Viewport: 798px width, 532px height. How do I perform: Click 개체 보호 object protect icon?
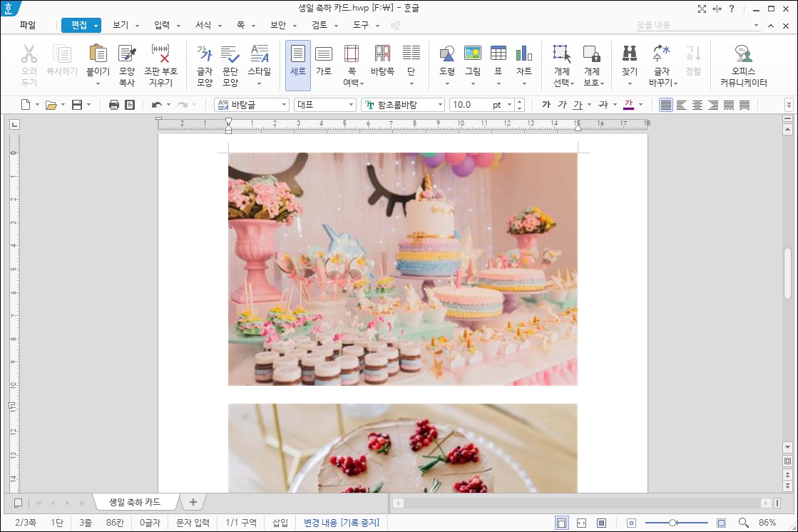(591, 54)
